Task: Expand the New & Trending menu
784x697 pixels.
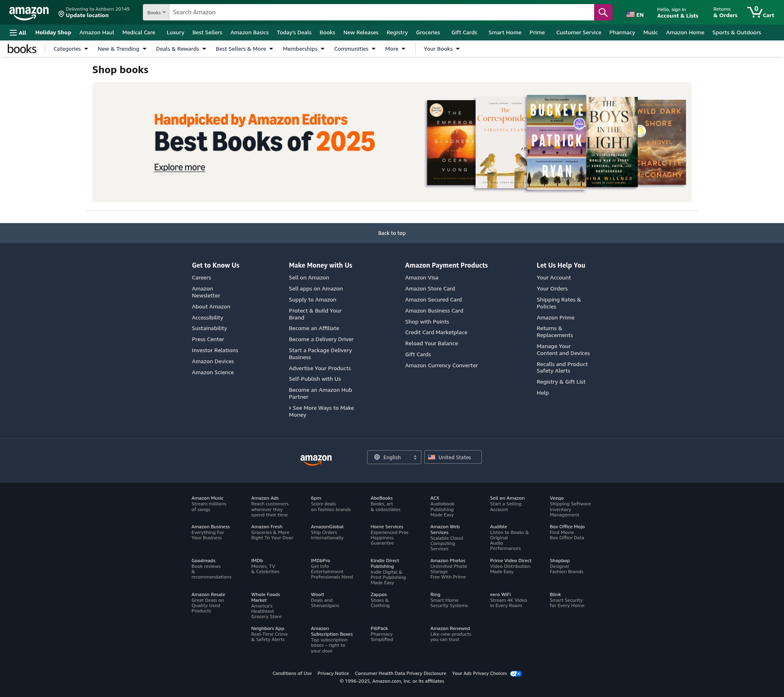Action: 122,49
